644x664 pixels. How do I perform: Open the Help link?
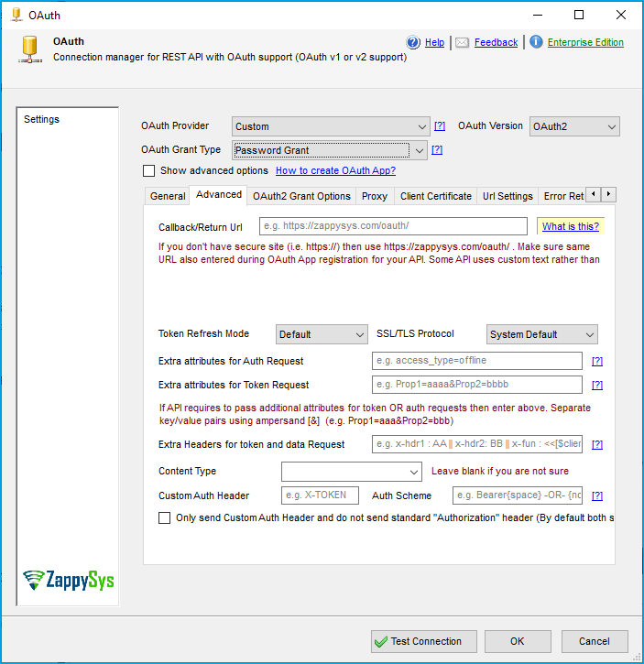coord(435,42)
